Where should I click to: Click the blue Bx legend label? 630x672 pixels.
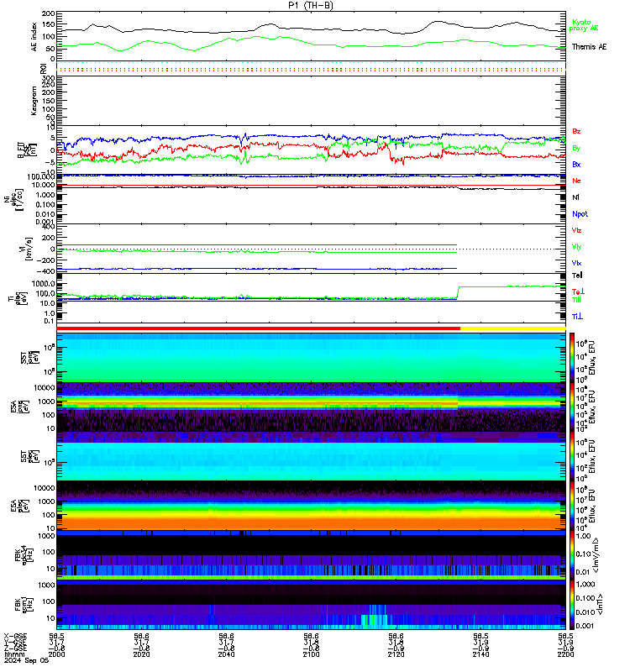(576, 164)
